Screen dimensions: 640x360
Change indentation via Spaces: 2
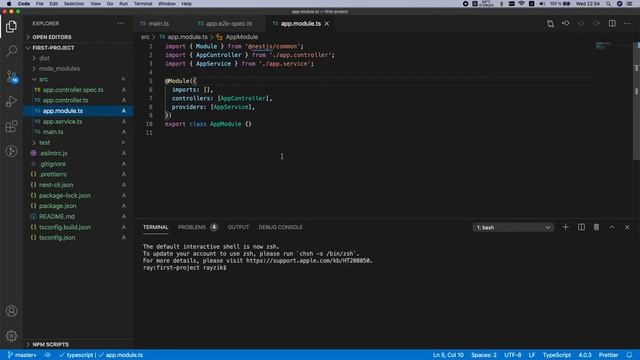click(x=484, y=355)
